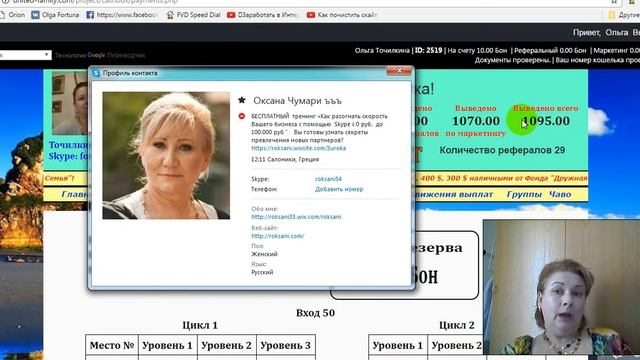Open the FVD Speed Dial bookmark
The image size is (640, 360).
click(193, 15)
